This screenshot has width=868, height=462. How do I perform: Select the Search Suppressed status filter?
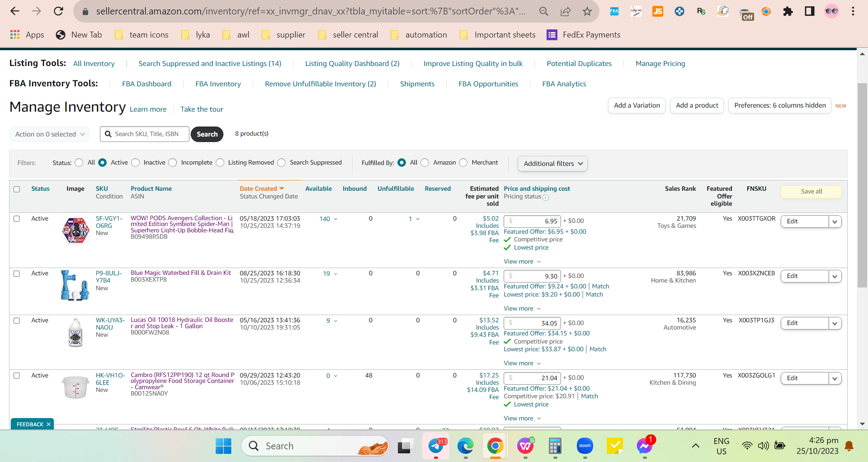point(282,163)
